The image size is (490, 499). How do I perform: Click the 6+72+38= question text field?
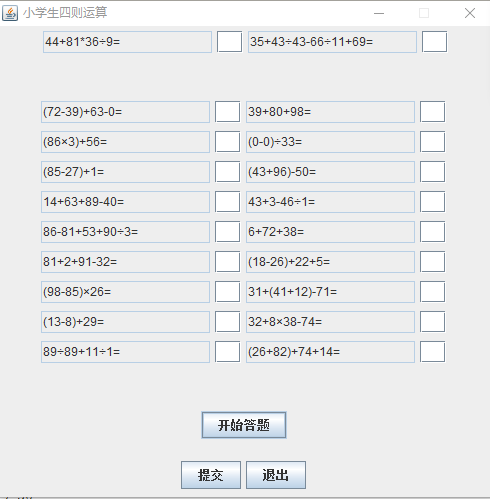tap(330, 232)
